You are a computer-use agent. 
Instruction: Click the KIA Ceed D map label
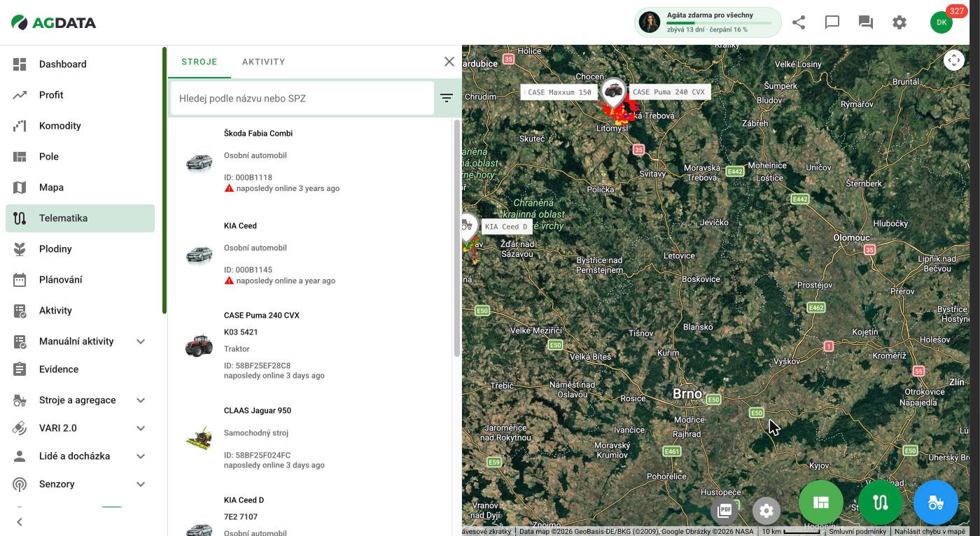(506, 227)
